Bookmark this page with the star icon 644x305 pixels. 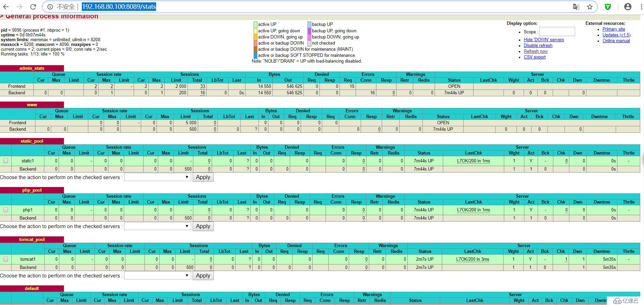click(590, 7)
